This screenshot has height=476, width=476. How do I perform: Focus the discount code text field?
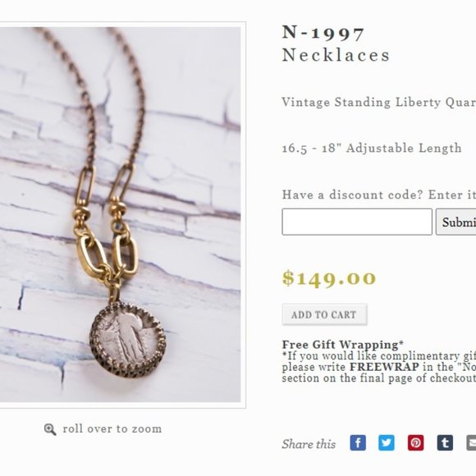(x=357, y=222)
